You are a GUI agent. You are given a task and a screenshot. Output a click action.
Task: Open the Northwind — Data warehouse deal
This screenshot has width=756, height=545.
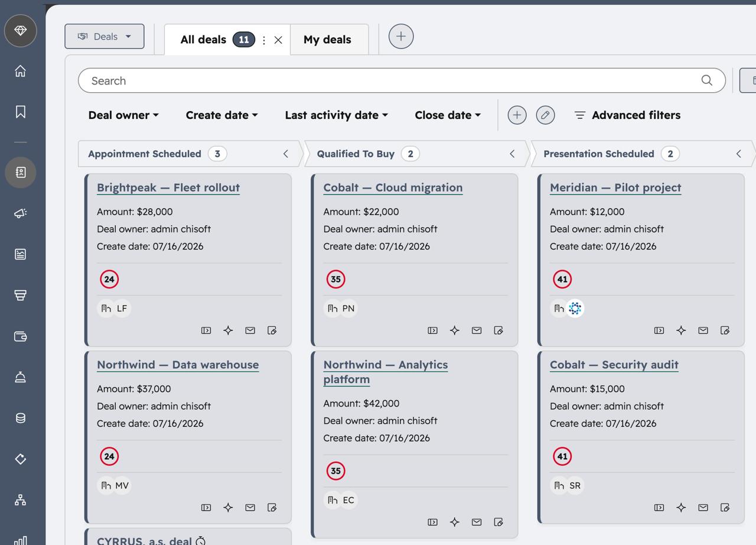tap(178, 365)
